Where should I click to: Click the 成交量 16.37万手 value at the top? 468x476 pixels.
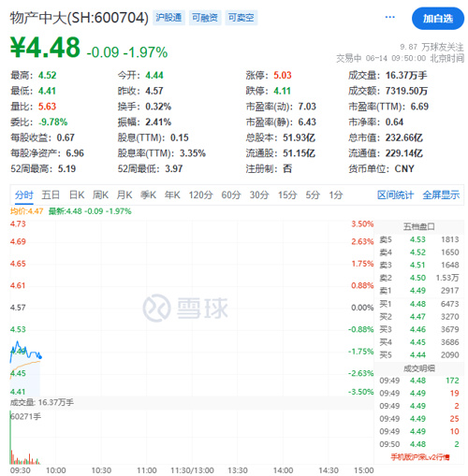(406, 76)
